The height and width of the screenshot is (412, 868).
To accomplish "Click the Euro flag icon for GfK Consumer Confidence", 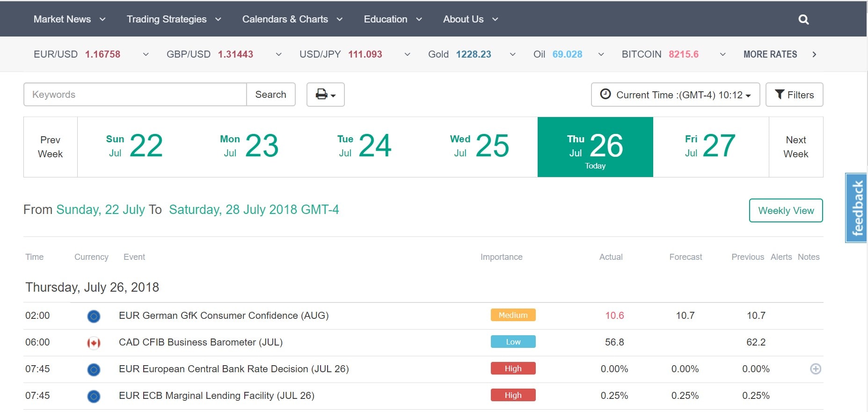I will tap(94, 316).
